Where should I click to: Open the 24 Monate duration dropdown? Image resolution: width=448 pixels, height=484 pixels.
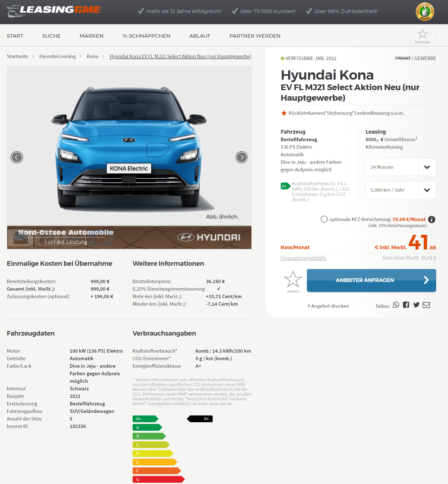point(401,167)
